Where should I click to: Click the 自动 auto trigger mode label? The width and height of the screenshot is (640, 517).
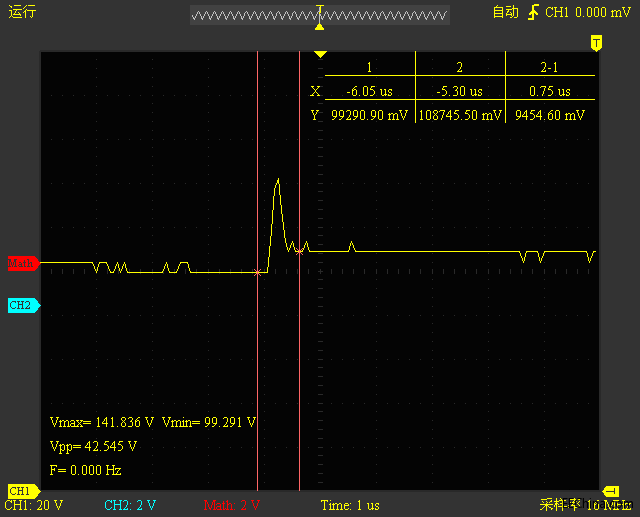[x=505, y=12]
